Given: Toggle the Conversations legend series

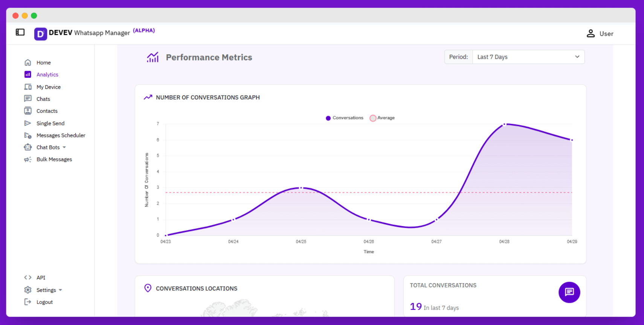Looking at the screenshot, I should pyautogui.click(x=344, y=118).
